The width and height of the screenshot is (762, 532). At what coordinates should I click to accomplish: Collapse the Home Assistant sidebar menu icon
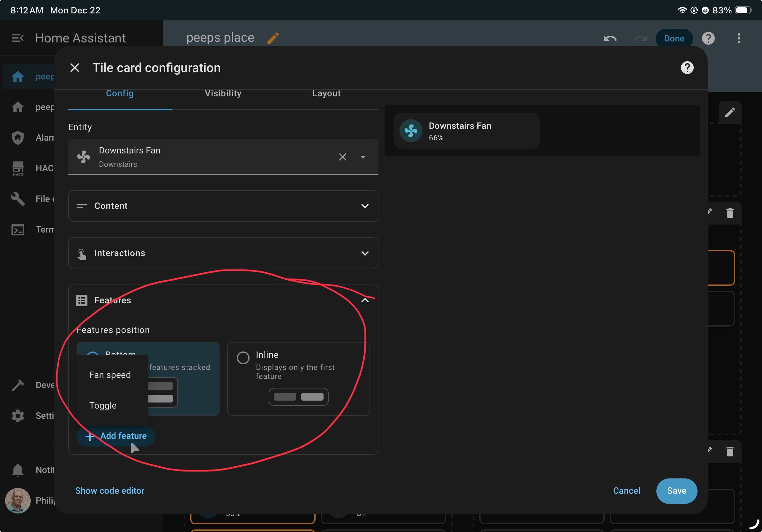coord(17,38)
